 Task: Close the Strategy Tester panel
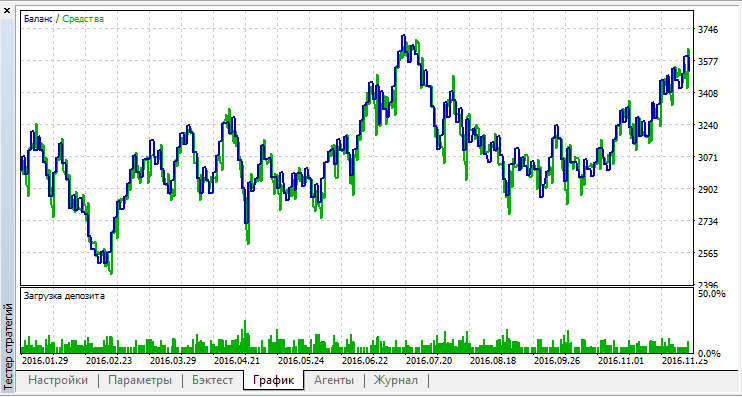pyautogui.click(x=7, y=9)
